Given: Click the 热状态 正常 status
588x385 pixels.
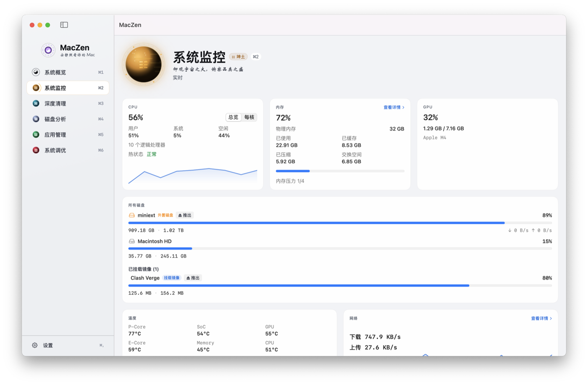Looking at the screenshot, I should click(142, 155).
